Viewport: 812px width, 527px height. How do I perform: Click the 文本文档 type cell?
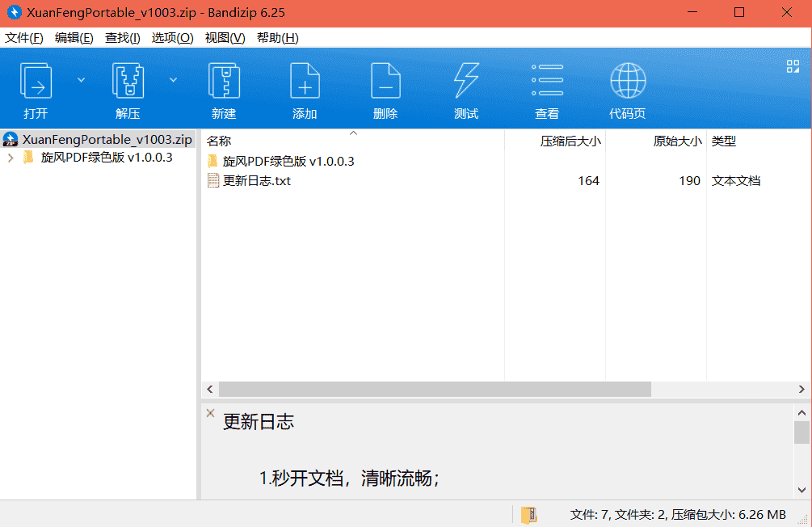click(x=735, y=181)
